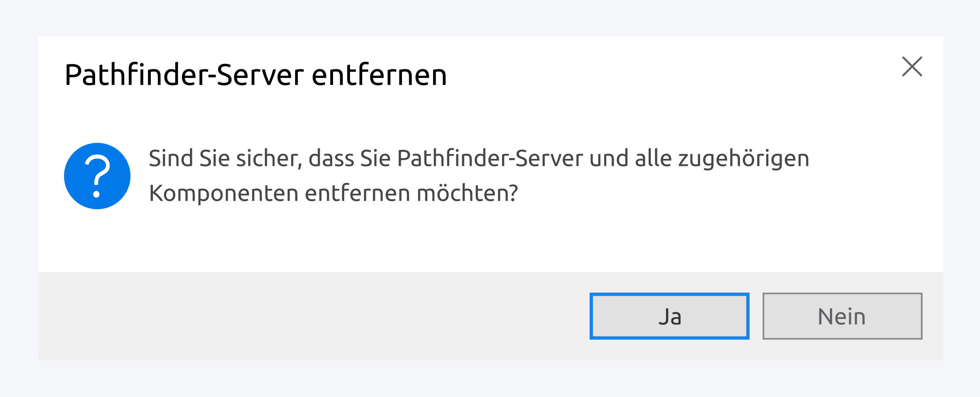This screenshot has height=397, width=980.
Task: Click the blue question mark icon
Action: pos(97,176)
